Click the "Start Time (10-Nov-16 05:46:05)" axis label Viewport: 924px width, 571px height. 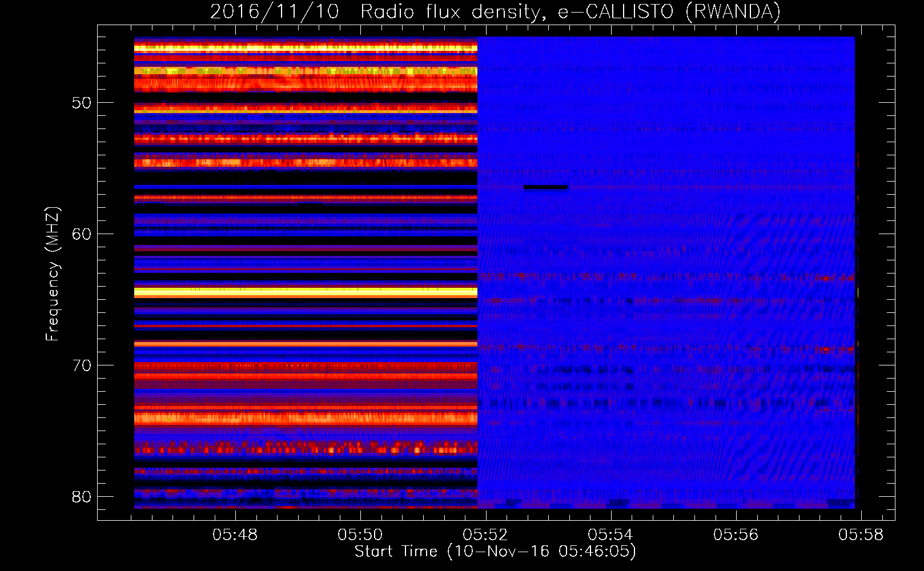point(495,552)
